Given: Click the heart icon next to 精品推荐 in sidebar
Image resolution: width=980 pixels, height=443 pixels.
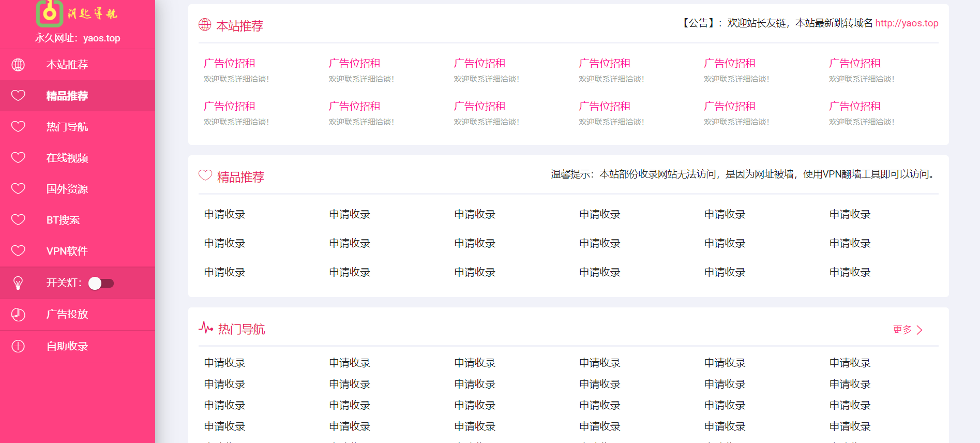Looking at the screenshot, I should [x=18, y=96].
